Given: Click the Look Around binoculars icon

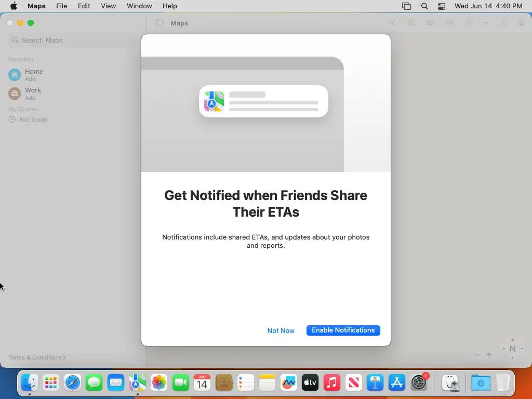Looking at the screenshot, I should [450, 23].
